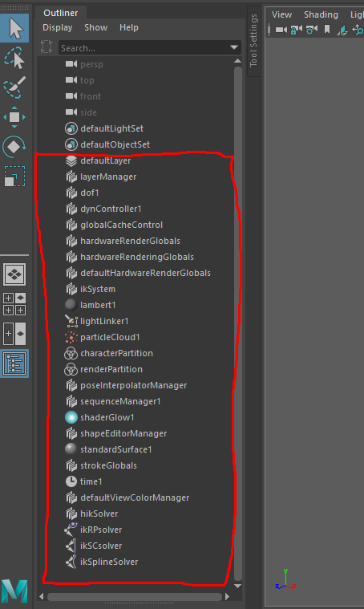Switch to single perspective view layout
364x609 pixels.
[14, 274]
